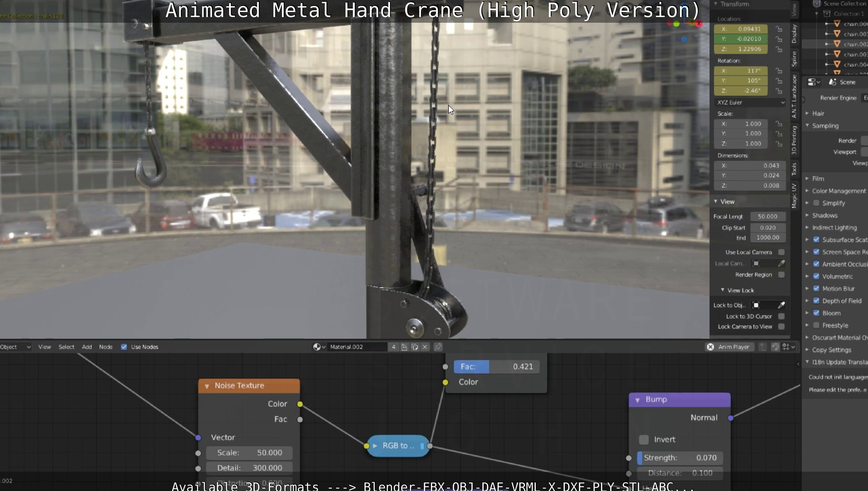This screenshot has height=491, width=868.
Task: Lock the Rotation X value
Action: click(x=779, y=71)
